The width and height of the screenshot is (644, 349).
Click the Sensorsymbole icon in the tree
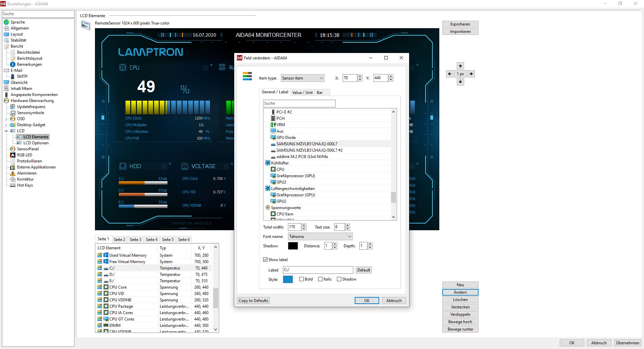click(x=13, y=113)
